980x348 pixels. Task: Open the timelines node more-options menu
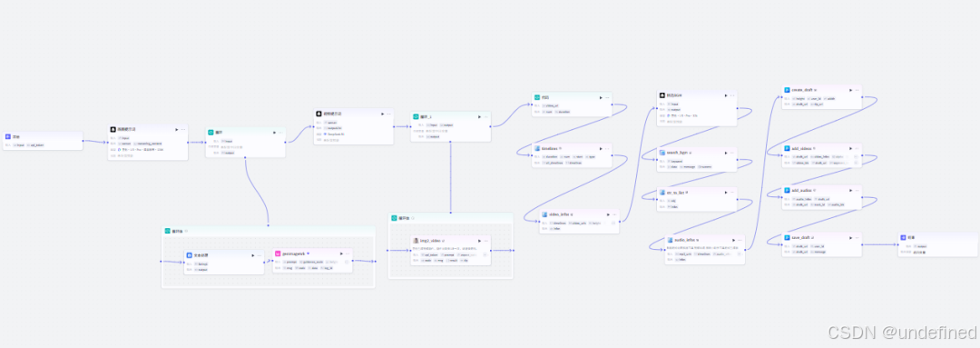pos(607,149)
